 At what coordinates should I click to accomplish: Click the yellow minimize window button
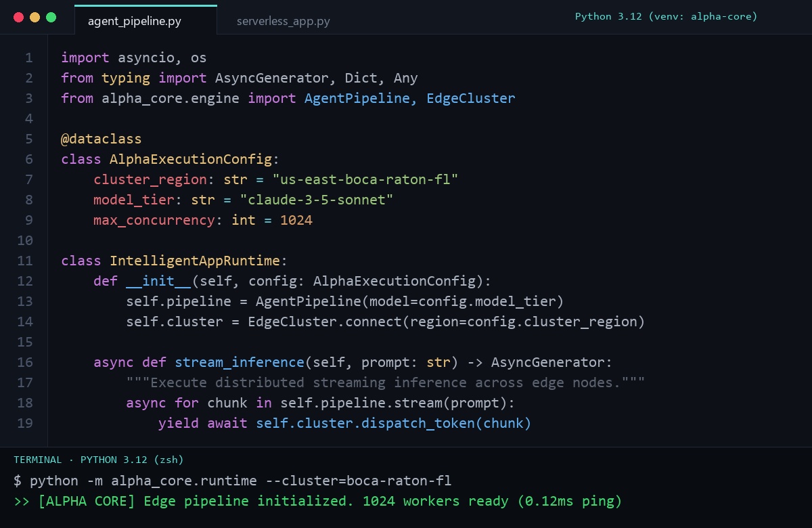point(35,17)
